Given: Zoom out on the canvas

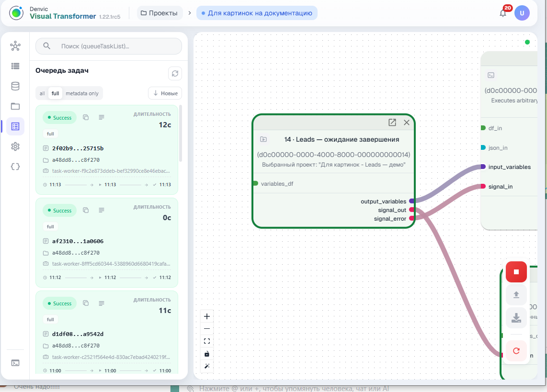Looking at the screenshot, I should [207, 329].
